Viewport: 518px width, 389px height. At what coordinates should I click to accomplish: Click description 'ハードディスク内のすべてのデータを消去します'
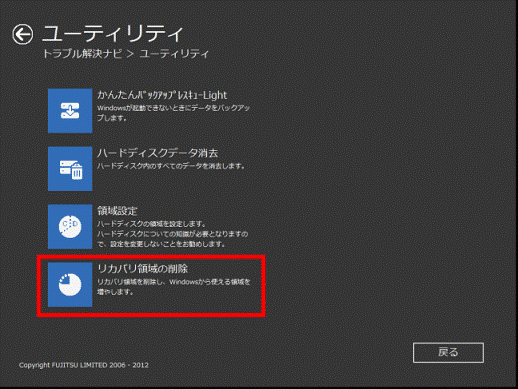click(x=171, y=166)
